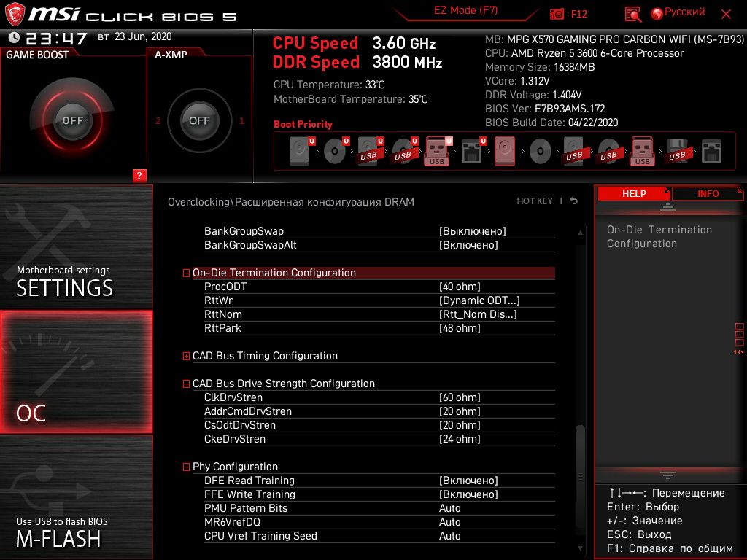The height and width of the screenshot is (560, 747).
Task: Open ProcODT [40 ohm] value list
Action: click(460, 287)
